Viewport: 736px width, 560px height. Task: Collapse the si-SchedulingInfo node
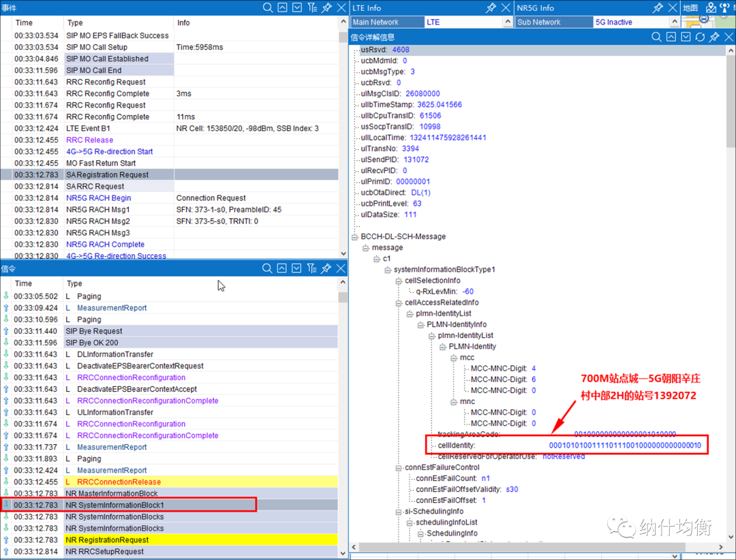point(399,512)
